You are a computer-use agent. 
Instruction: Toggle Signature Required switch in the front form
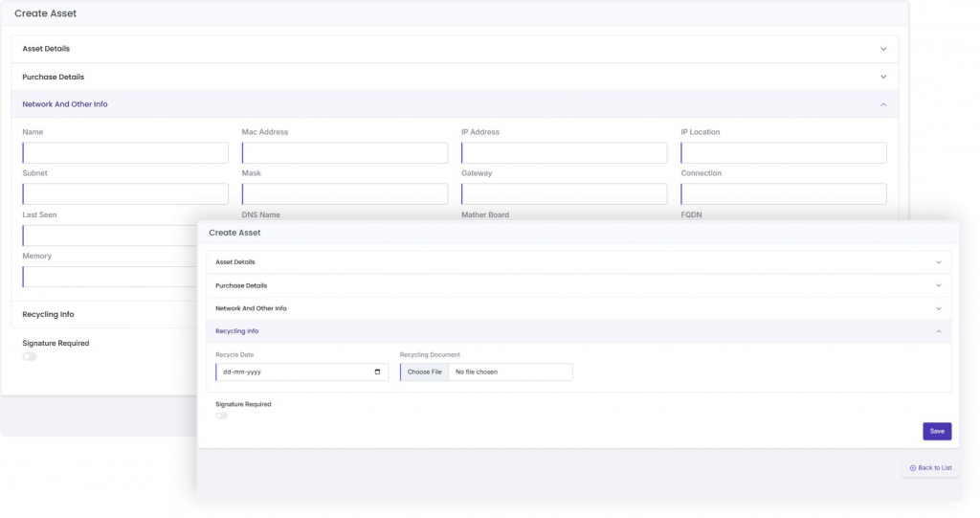(221, 416)
